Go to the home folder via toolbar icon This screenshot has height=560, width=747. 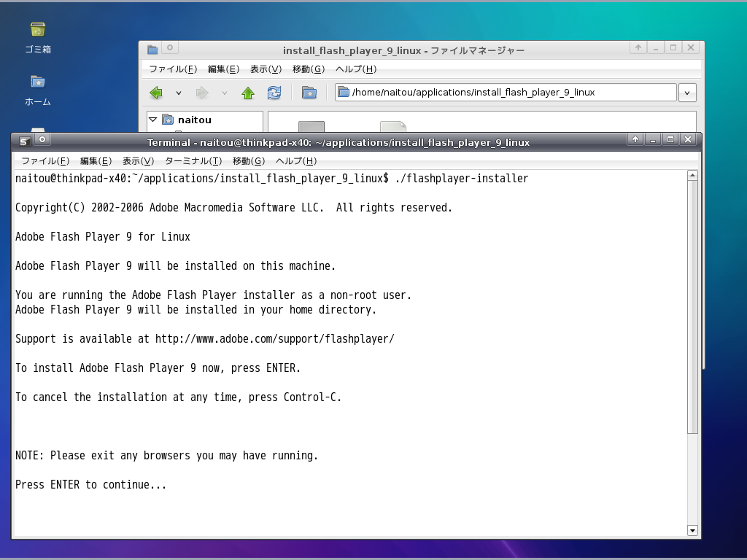click(x=309, y=93)
